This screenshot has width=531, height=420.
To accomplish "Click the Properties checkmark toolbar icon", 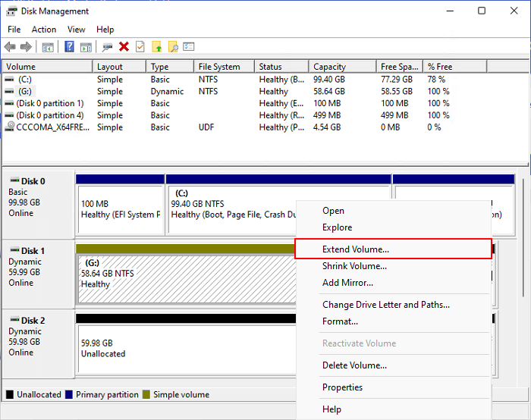I will click(140, 47).
